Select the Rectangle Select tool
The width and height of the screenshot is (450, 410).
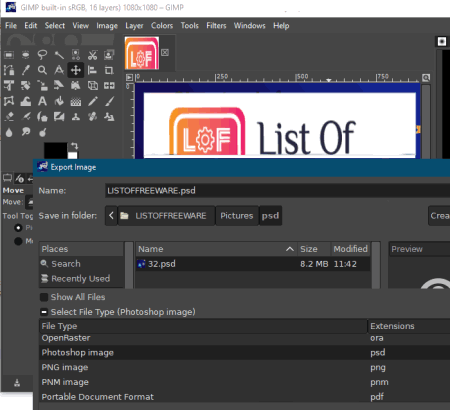[x=9, y=55]
